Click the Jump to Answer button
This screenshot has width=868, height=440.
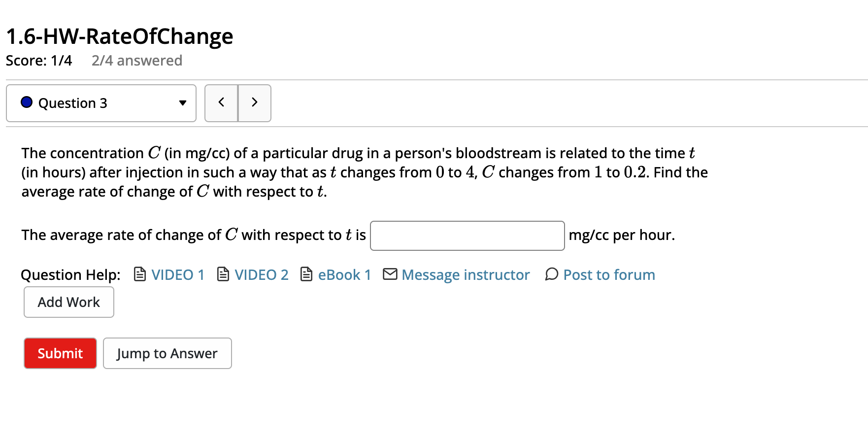[x=167, y=353]
